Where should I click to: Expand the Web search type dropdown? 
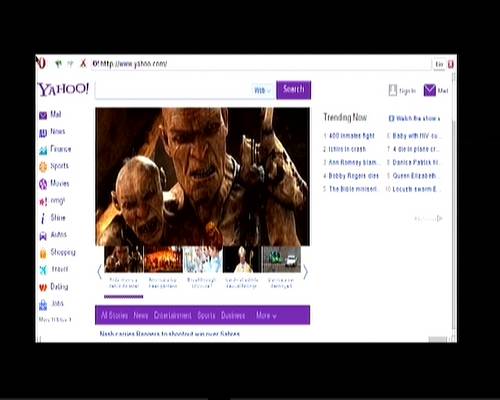[262, 90]
